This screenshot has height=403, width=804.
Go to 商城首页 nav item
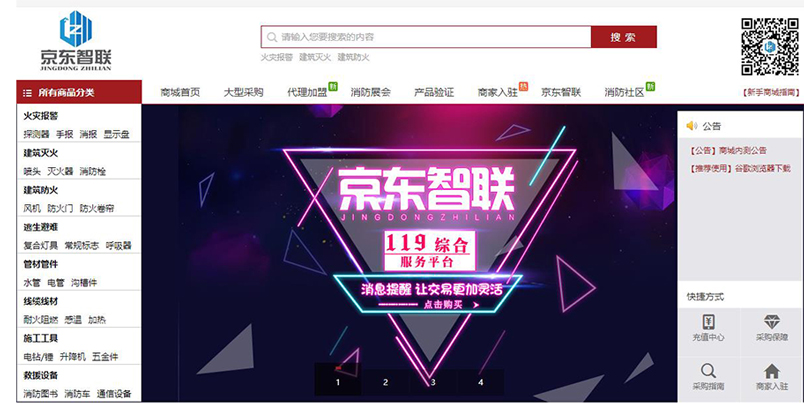[180, 92]
